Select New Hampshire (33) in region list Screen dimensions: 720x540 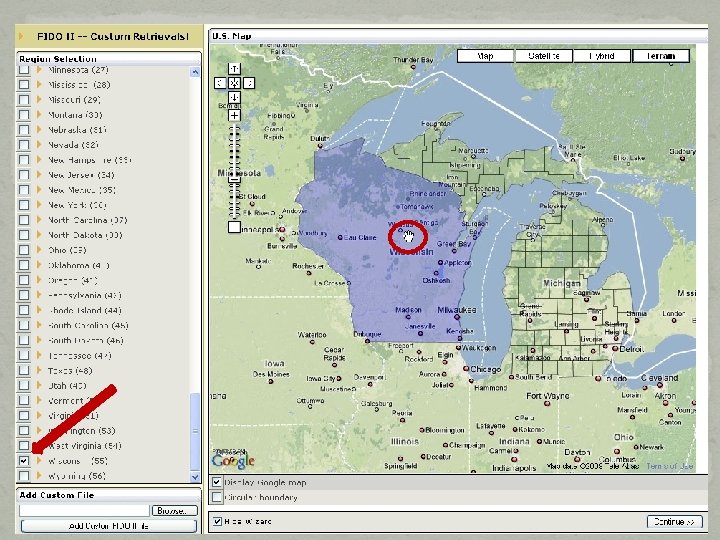point(90,160)
